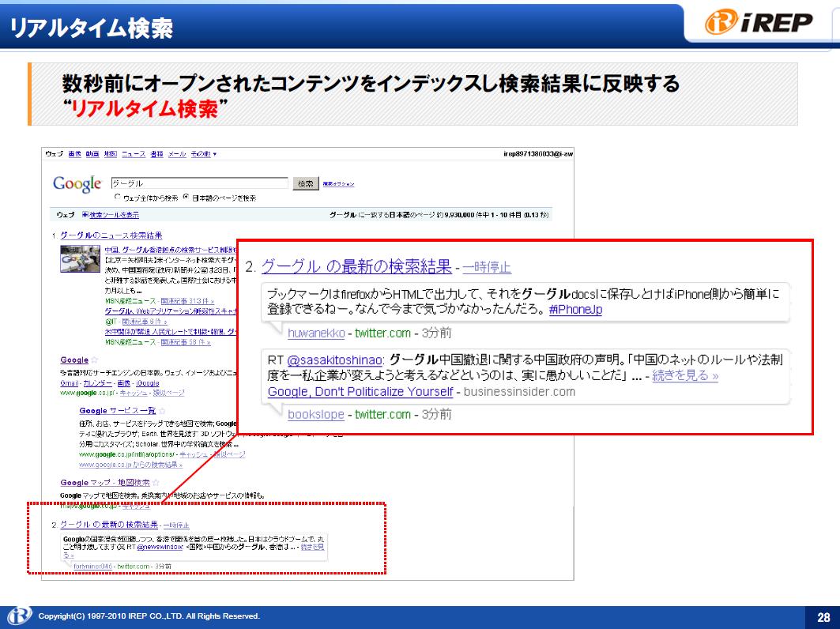Open the news thumbnail image under ニュース検索結果
Screen dimensions: 840x629
pyautogui.click(x=80, y=258)
